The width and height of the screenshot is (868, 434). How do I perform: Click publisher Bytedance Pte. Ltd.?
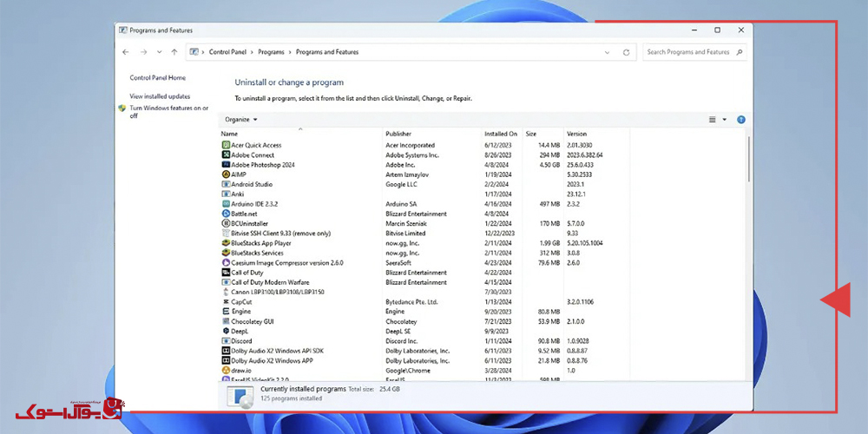pyautogui.click(x=411, y=302)
